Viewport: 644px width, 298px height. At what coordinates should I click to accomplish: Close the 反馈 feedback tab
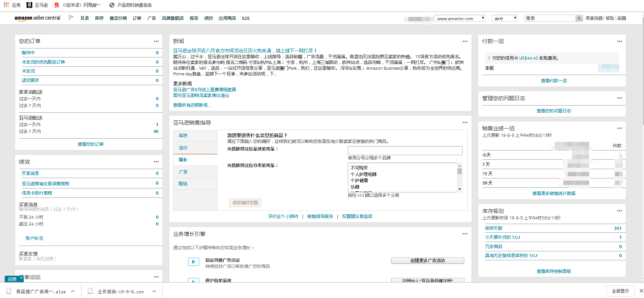click(x=21, y=278)
